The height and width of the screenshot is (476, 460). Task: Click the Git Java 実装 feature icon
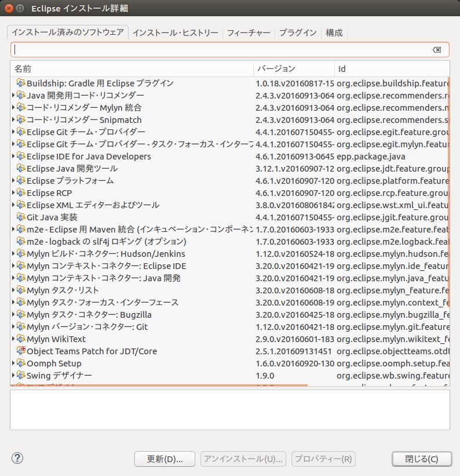point(21,217)
